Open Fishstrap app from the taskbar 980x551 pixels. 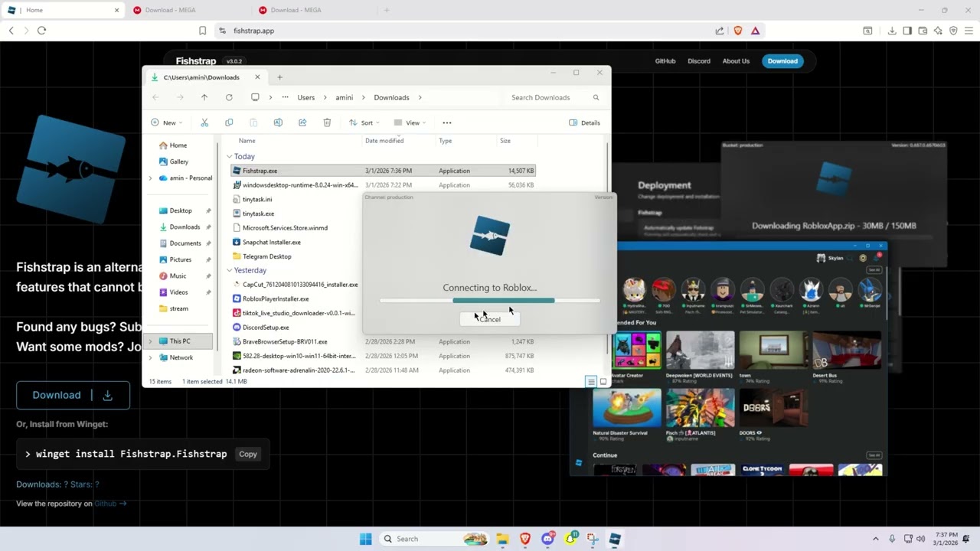point(615,539)
